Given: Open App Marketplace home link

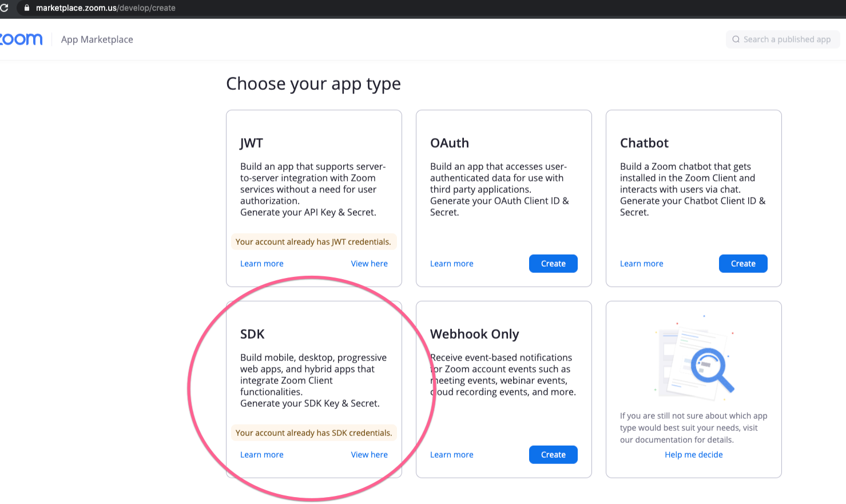Looking at the screenshot, I should click(x=97, y=39).
